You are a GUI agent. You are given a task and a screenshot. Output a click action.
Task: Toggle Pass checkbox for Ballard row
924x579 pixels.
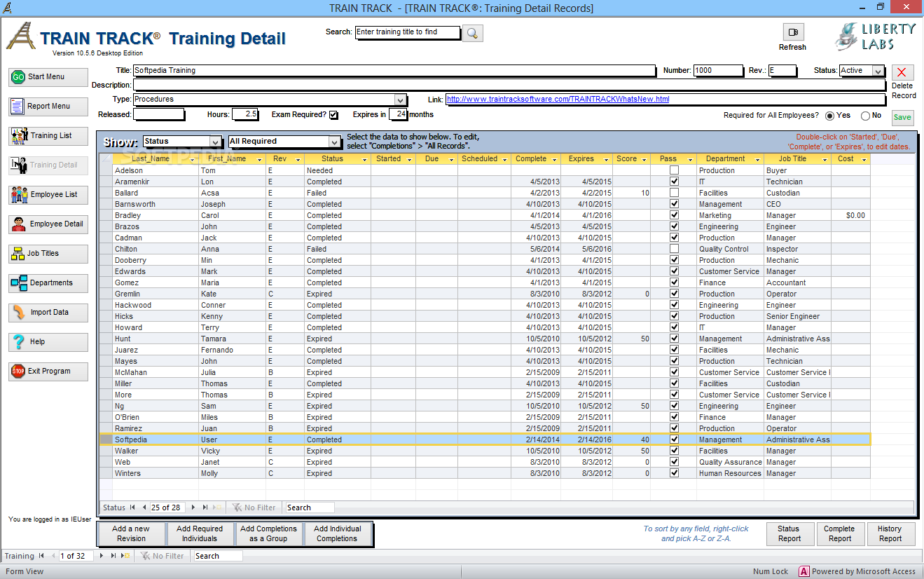(674, 193)
